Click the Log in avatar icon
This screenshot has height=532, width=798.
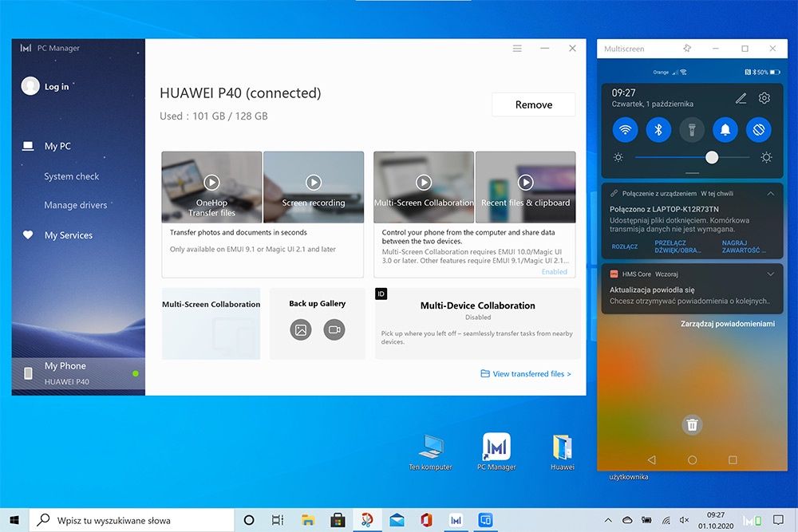(x=30, y=86)
